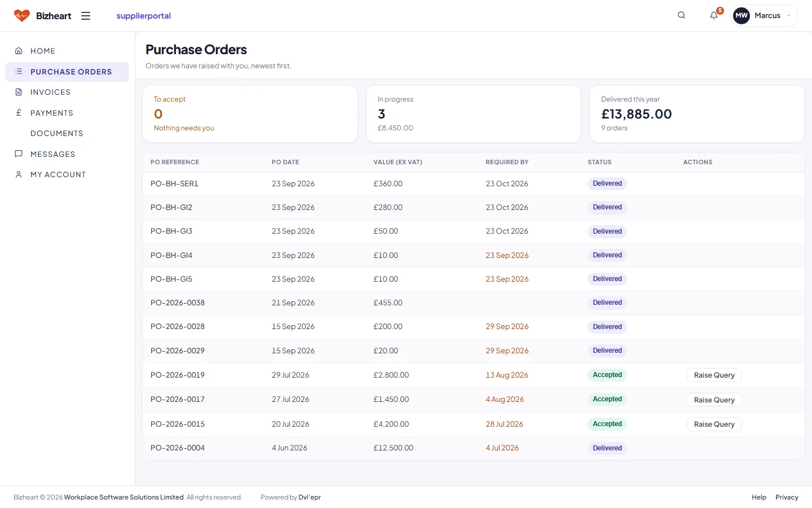Expand the Marcus account dropdown chevron
Screen dimensions: 812x508
pos(788,16)
